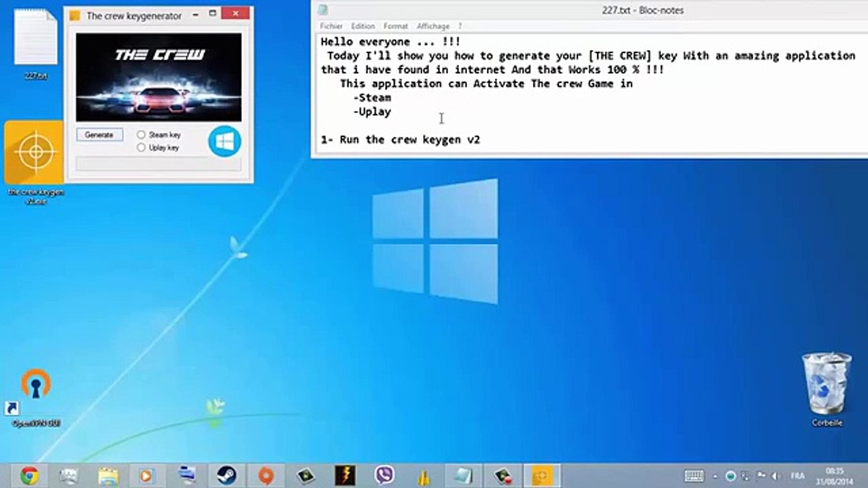The width and height of the screenshot is (868, 488).
Task: Click the round Windows logo icon
Action: (x=225, y=142)
